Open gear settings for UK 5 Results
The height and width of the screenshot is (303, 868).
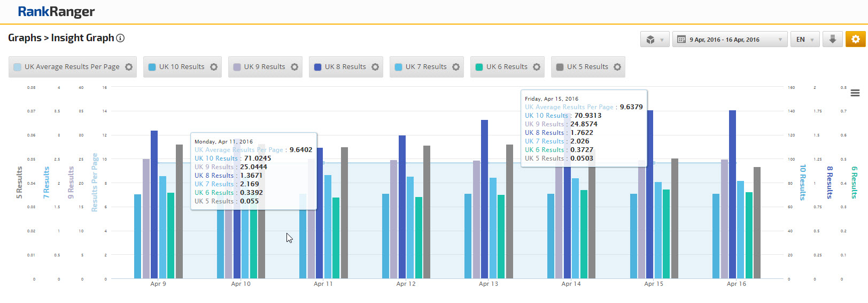617,67
